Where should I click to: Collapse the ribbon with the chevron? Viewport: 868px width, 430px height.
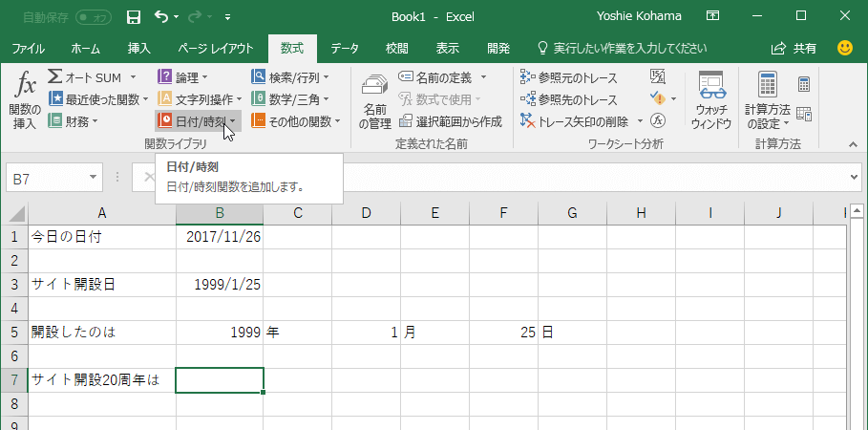coord(854,143)
